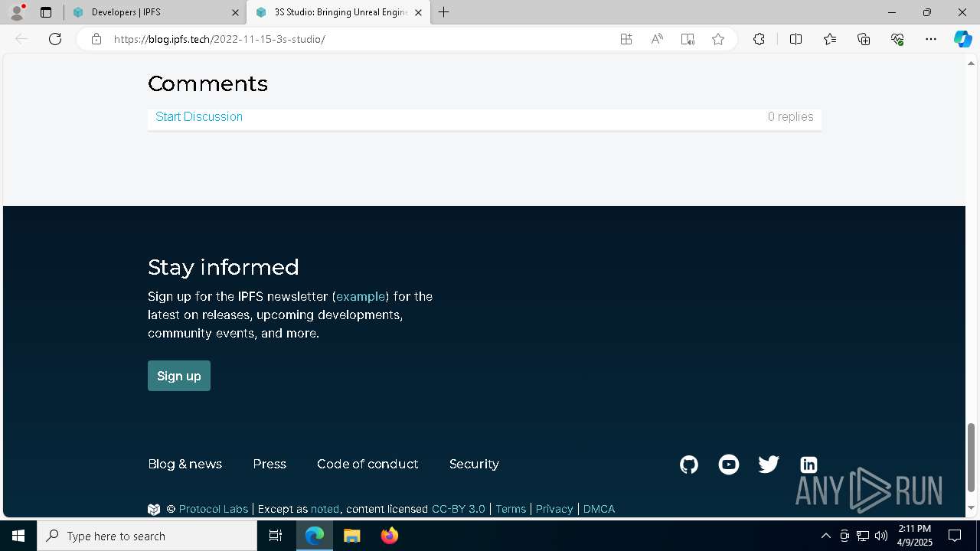
Task: Open the Favorites list icon
Action: click(x=830, y=39)
